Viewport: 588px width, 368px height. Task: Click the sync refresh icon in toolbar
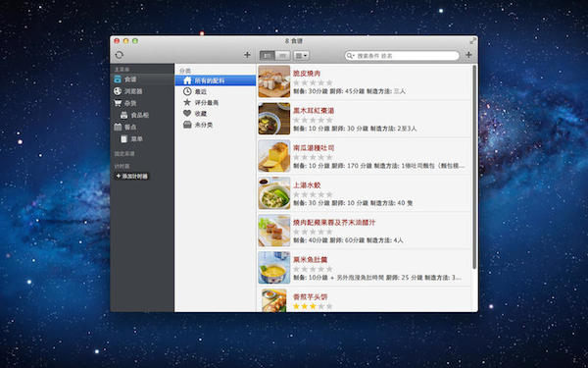120,55
